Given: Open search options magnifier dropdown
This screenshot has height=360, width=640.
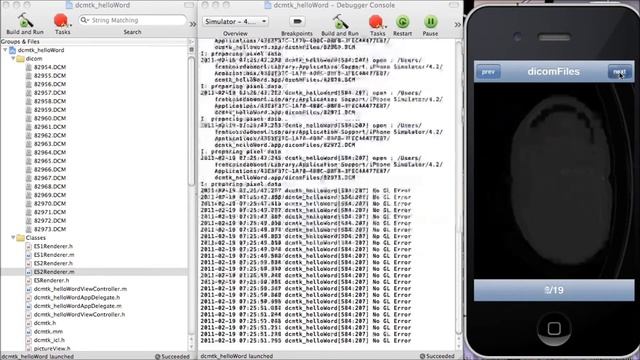Looking at the screenshot, I should point(84,20).
